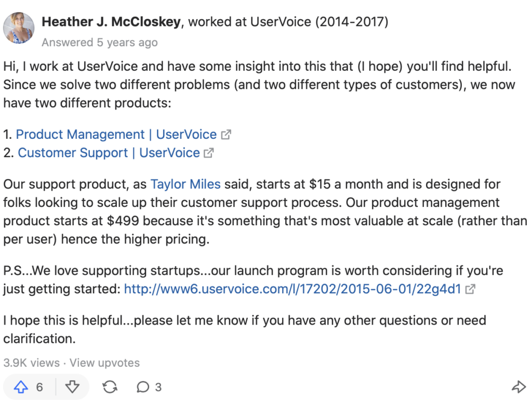Click the worked at UserVoice credential text

pos(288,22)
